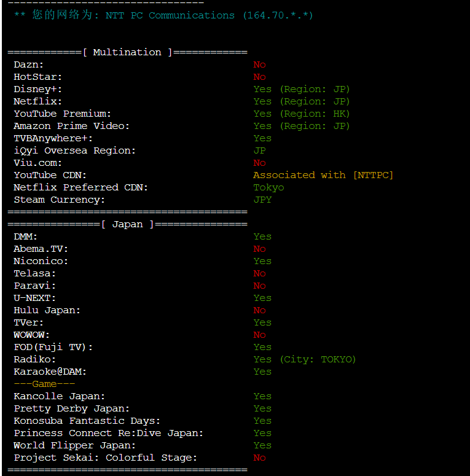Image resolution: width=470 pixels, height=476 pixels.
Task: Click the '[ Multination ]' section header
Action: pos(127,52)
